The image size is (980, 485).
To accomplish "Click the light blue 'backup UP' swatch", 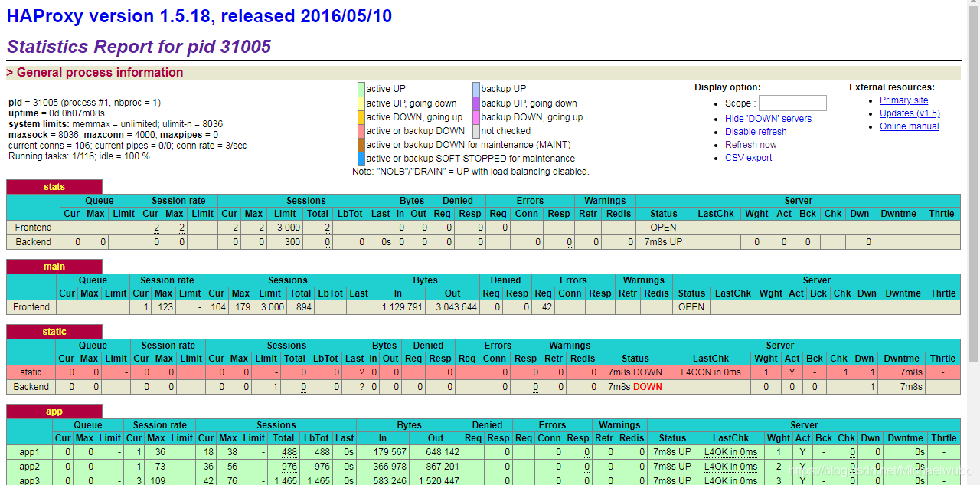I will [475, 89].
